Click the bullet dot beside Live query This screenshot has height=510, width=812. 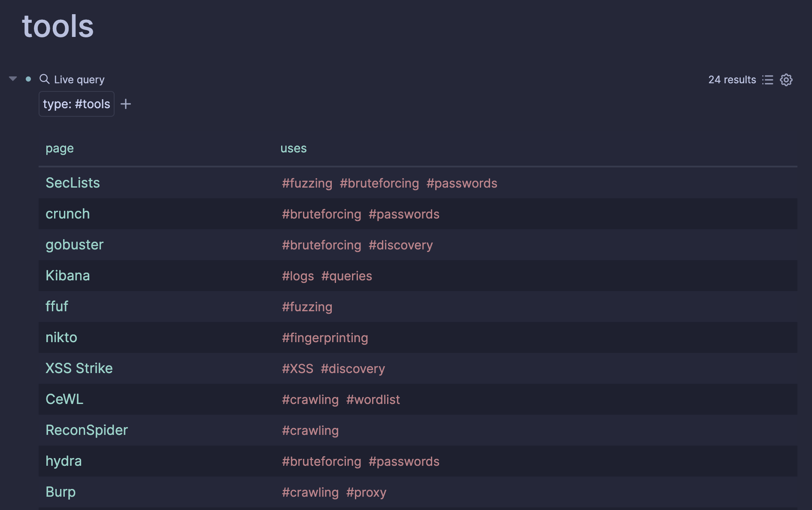pos(28,79)
